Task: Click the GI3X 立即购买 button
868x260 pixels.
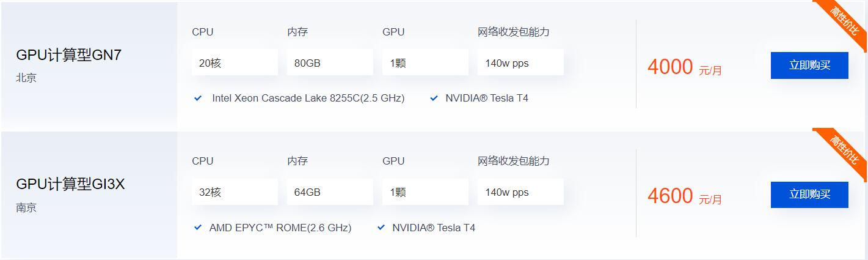Action: [x=809, y=195]
